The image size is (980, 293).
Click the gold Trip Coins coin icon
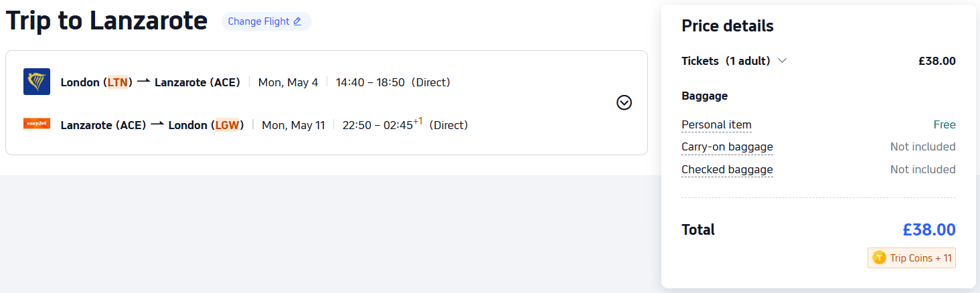(x=879, y=258)
